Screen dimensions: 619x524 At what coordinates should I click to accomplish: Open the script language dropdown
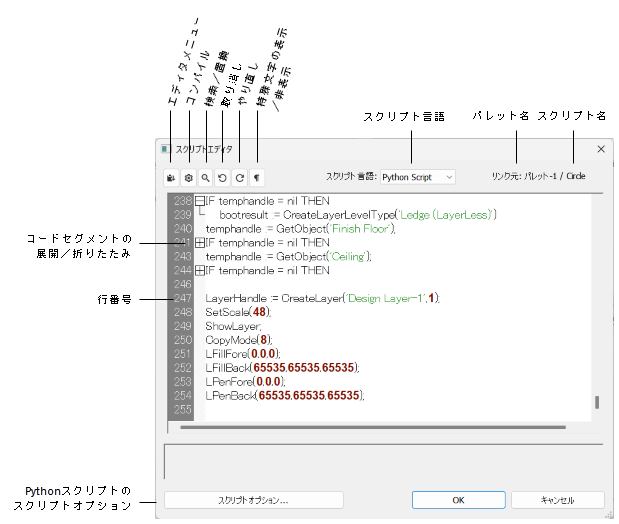coord(417,177)
